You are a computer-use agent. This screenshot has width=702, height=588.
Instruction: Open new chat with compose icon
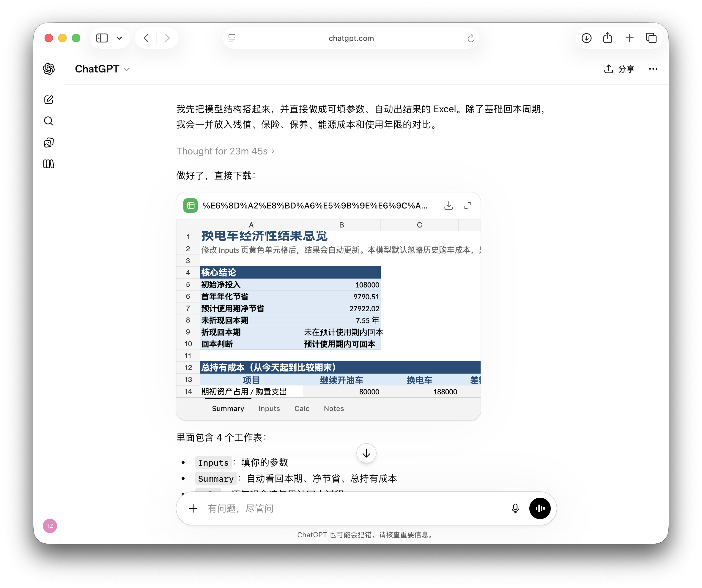pyautogui.click(x=49, y=99)
